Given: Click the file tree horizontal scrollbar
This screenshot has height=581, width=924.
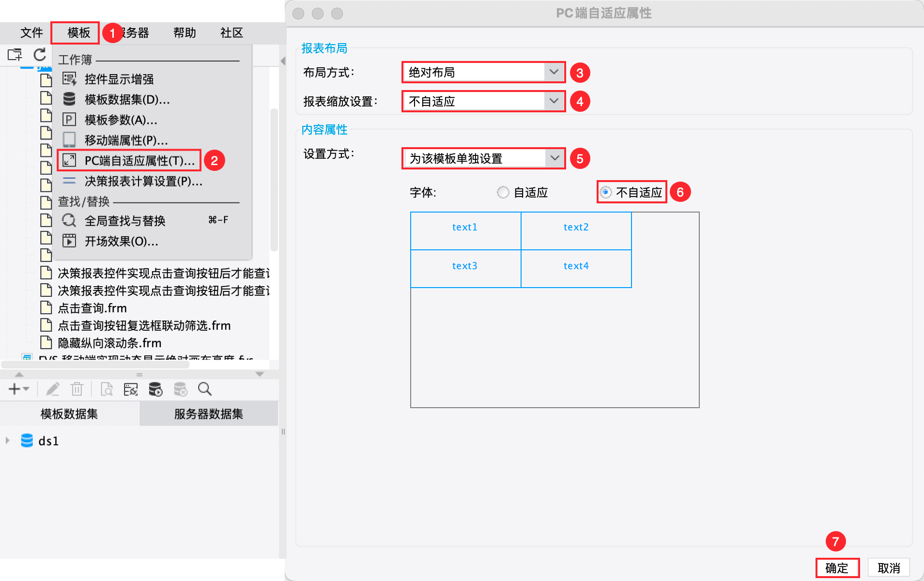Looking at the screenshot, I should [95, 365].
